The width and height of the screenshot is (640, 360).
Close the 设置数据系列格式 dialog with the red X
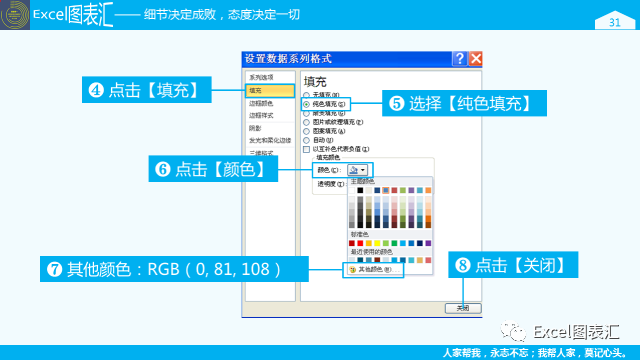coord(476,59)
